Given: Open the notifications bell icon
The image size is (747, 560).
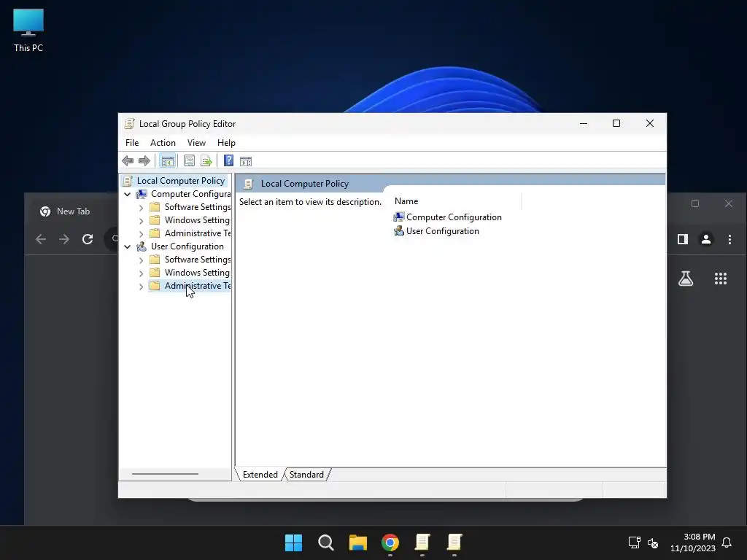Looking at the screenshot, I should [727, 542].
